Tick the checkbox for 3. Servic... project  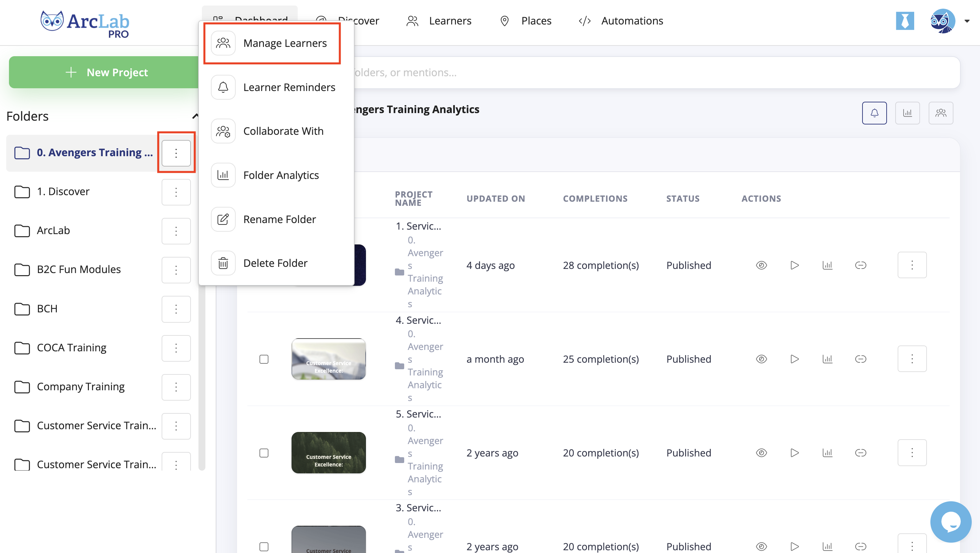coord(264,546)
